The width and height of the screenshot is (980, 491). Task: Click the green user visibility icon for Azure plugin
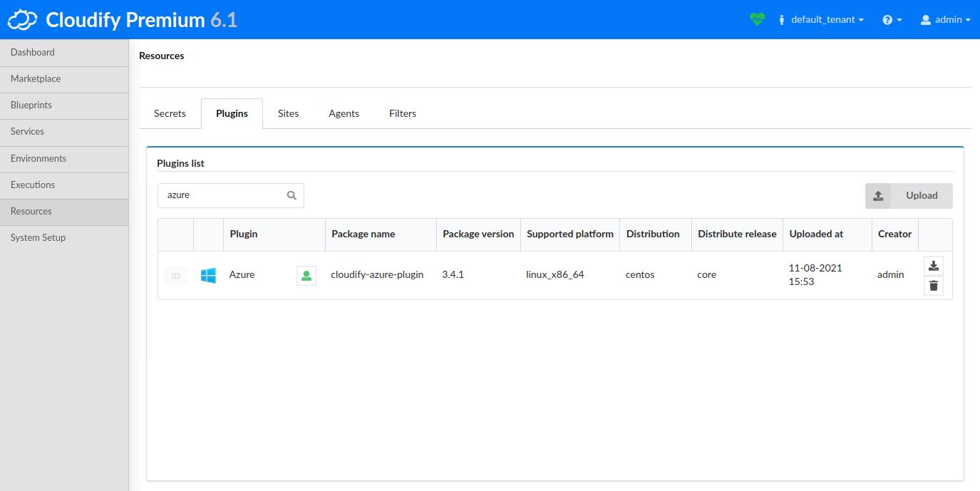(306, 274)
